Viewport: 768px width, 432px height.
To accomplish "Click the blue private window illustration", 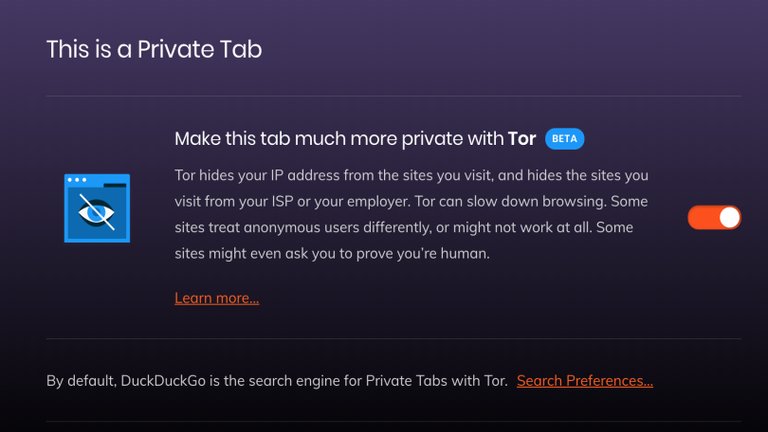I will (97, 208).
